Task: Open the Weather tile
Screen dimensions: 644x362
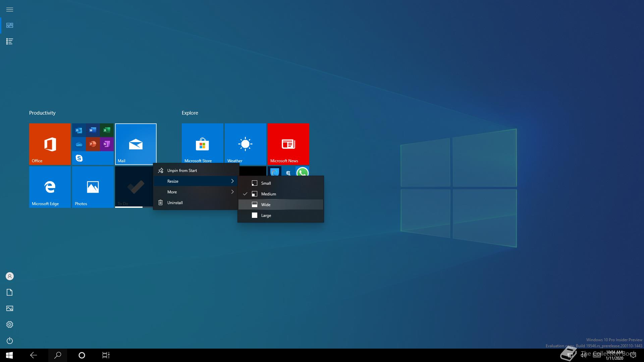Action: [x=246, y=144]
